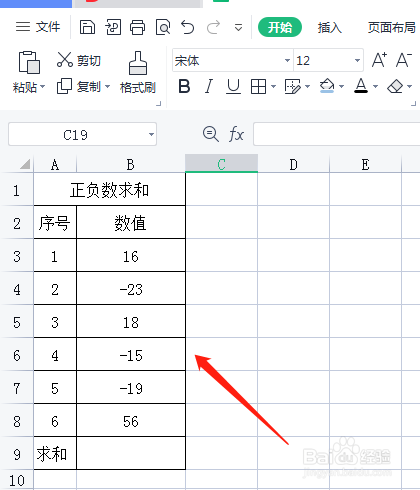This screenshot has height=490, width=420.
Task: Open Print Preview icon
Action: click(163, 27)
